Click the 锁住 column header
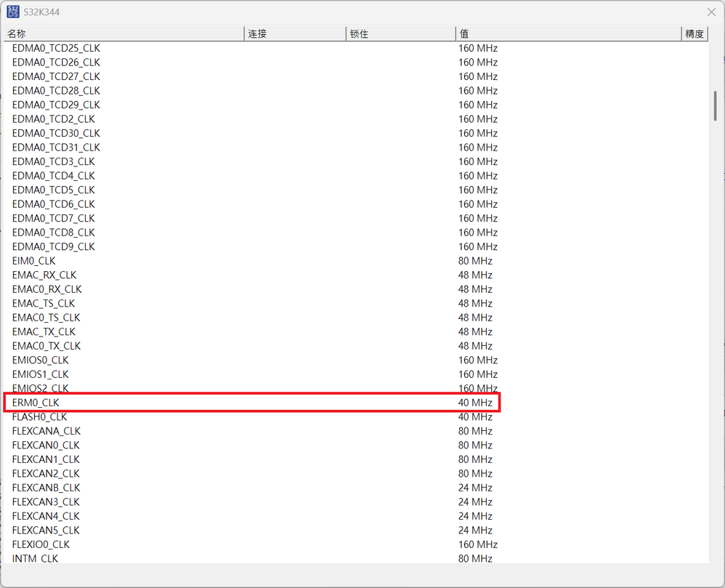725x588 pixels. coord(401,33)
